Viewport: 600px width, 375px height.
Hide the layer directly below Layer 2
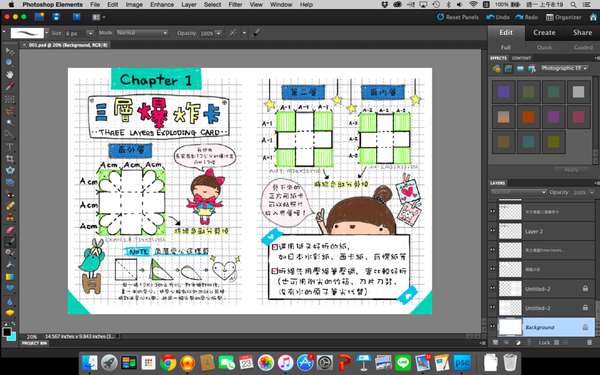coord(492,250)
